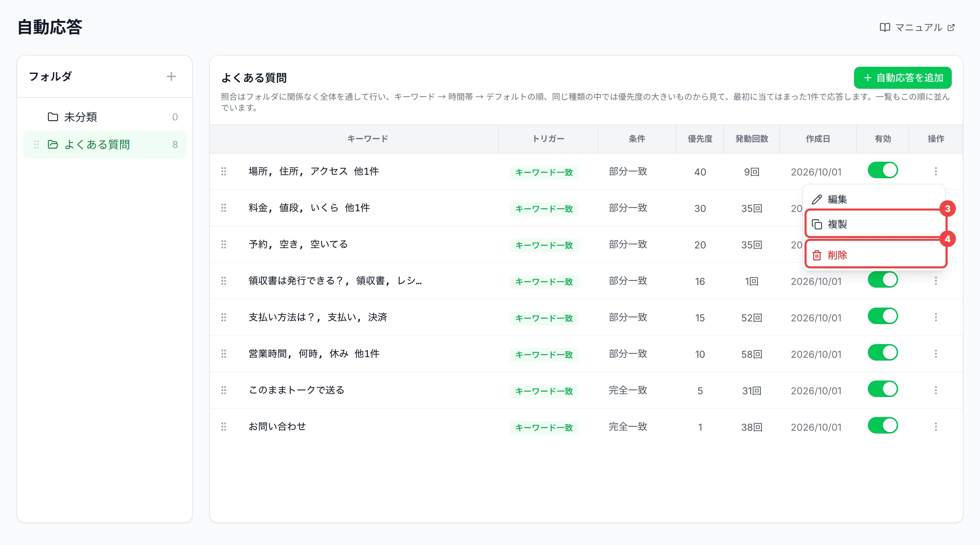Screen dimensions: 980x545
Task: Click drag handle for 支払い方法は row
Action: pos(224,318)
